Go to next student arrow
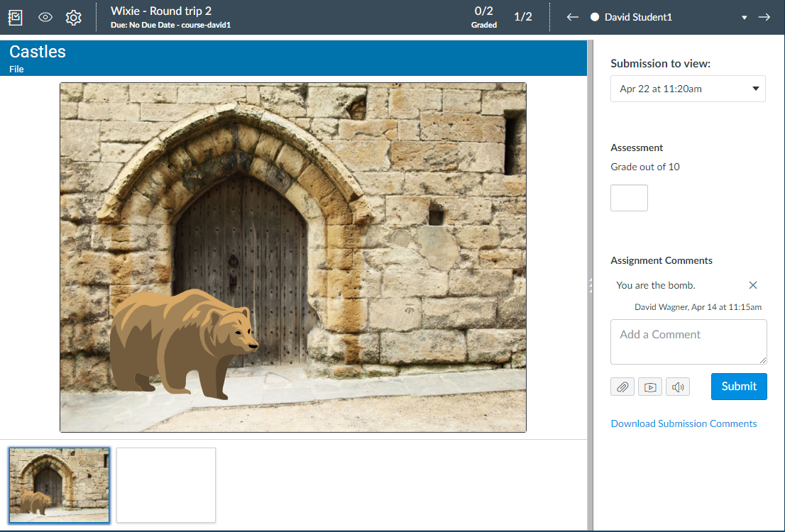This screenshot has width=785, height=532. pos(764,17)
